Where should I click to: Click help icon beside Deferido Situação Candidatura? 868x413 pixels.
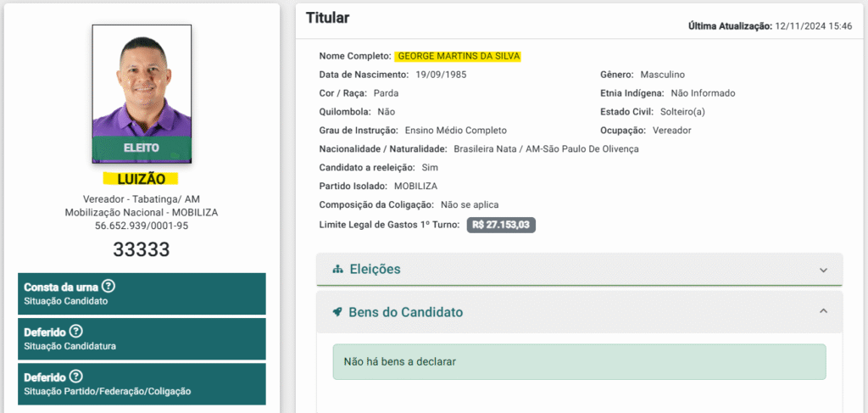pyautogui.click(x=75, y=332)
